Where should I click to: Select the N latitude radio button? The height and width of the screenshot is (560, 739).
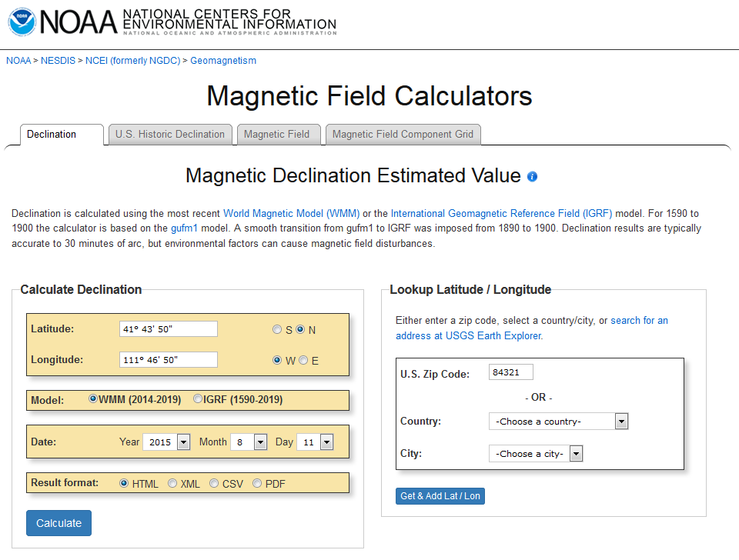pyautogui.click(x=300, y=329)
